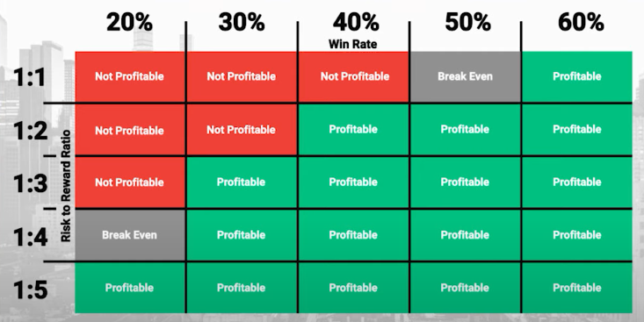Image resolution: width=644 pixels, height=322 pixels.
Task: Click the Win Rate axis label
Action: pos(353,44)
